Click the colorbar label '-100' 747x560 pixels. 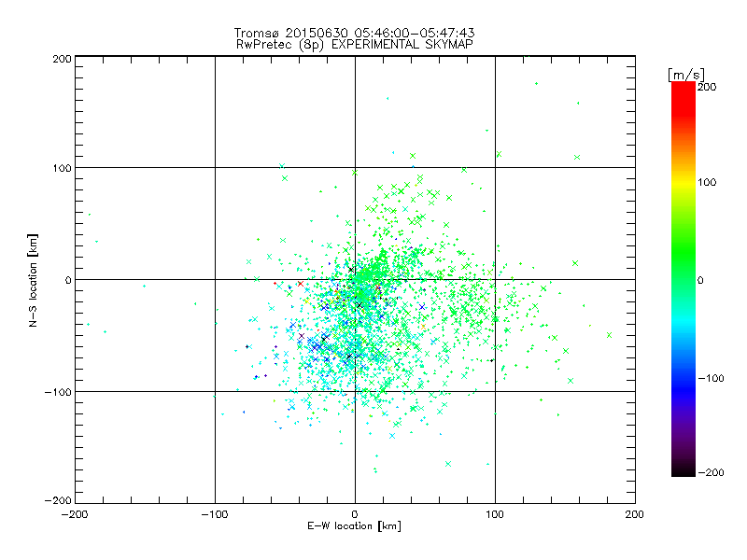coord(711,379)
